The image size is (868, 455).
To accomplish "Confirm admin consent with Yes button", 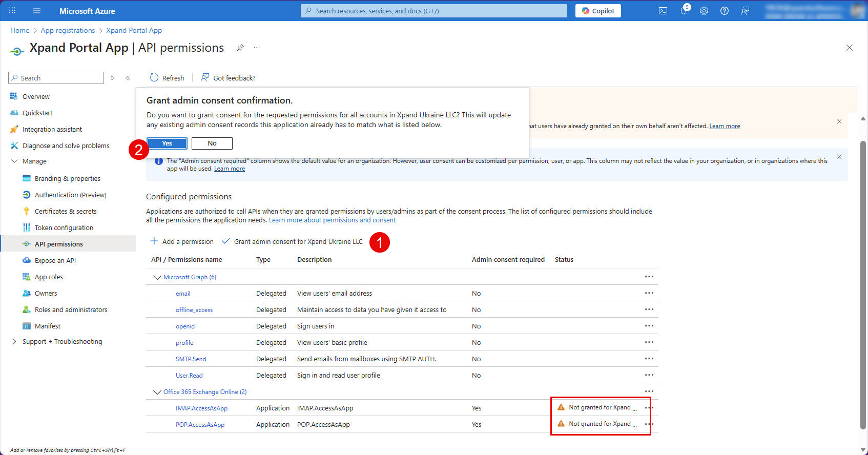I will point(167,143).
